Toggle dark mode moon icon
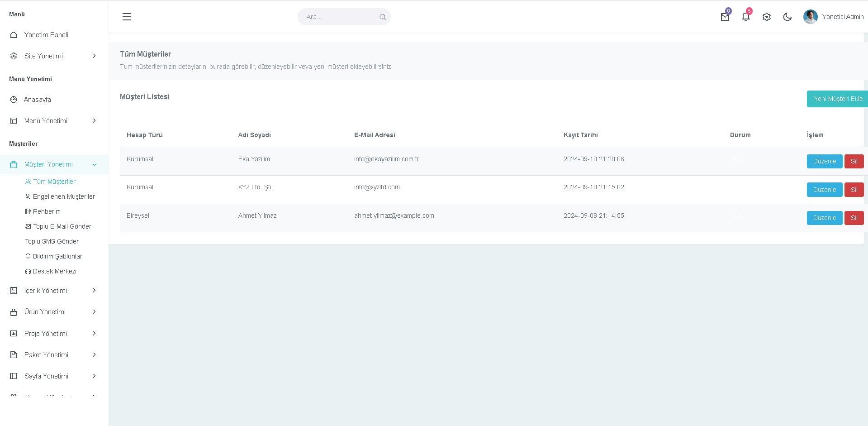The width and height of the screenshot is (868, 426). [x=787, y=17]
